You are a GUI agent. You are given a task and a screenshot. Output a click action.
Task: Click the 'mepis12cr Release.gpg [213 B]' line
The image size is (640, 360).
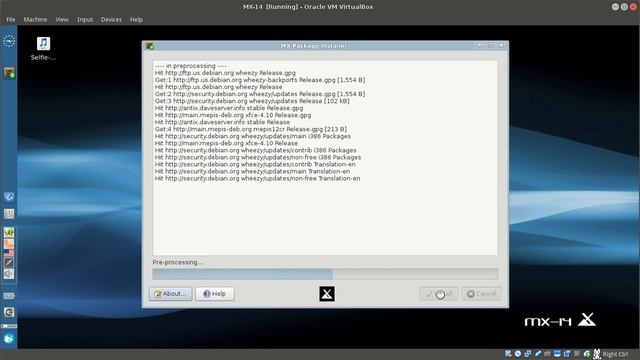pyautogui.click(x=251, y=129)
